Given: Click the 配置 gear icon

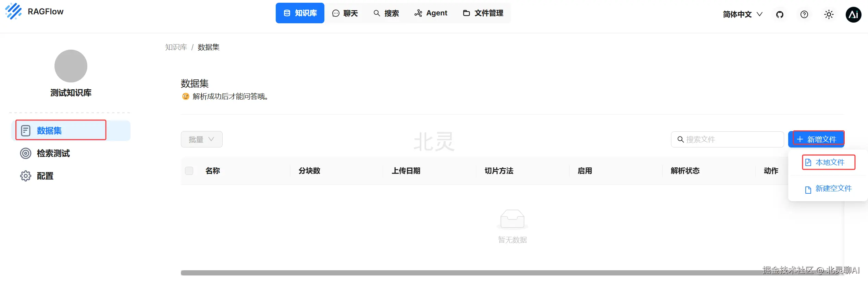Looking at the screenshot, I should tap(26, 176).
